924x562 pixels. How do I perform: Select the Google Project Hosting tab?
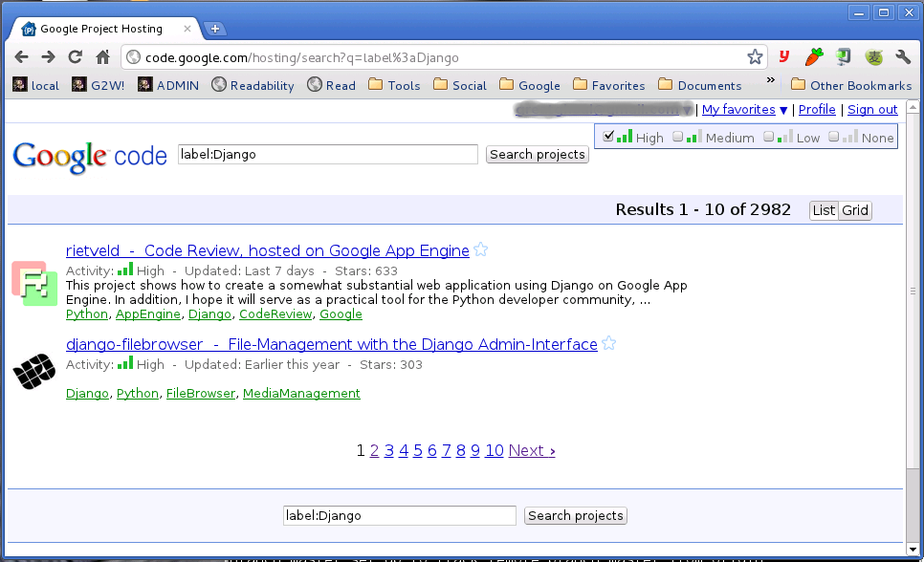point(100,29)
